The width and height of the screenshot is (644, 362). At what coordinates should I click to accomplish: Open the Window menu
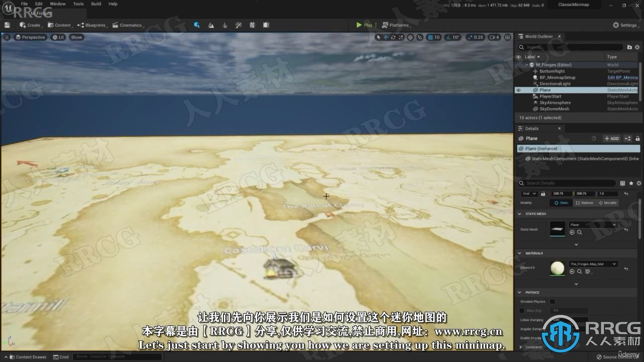[57, 4]
